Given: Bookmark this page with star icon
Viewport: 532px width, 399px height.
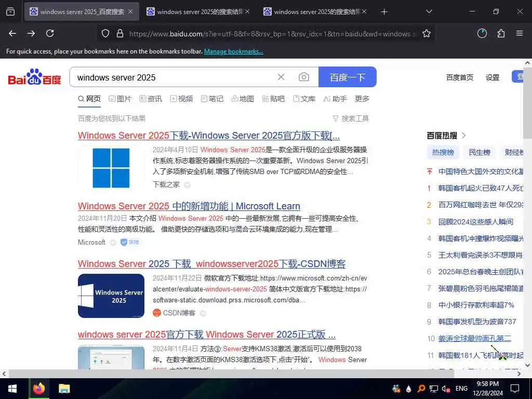Looking at the screenshot, I should pos(427,33).
